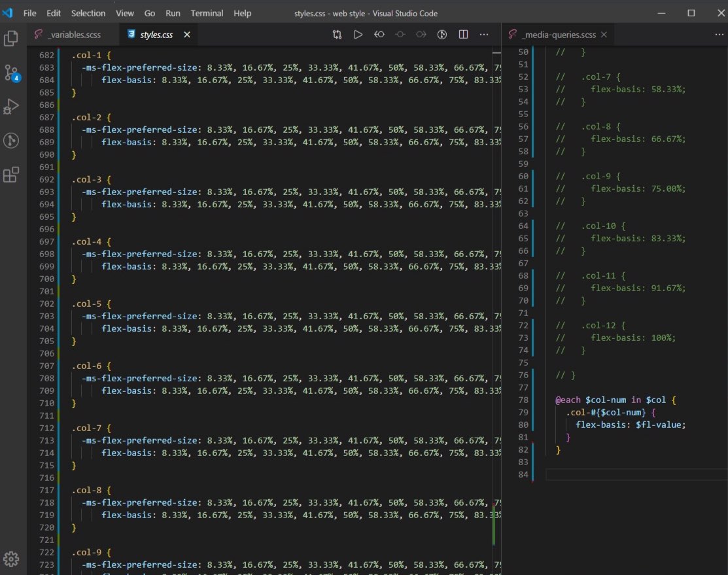Image resolution: width=728 pixels, height=575 pixels.
Task: Open the Explorer view in activity bar
Action: tap(11, 39)
